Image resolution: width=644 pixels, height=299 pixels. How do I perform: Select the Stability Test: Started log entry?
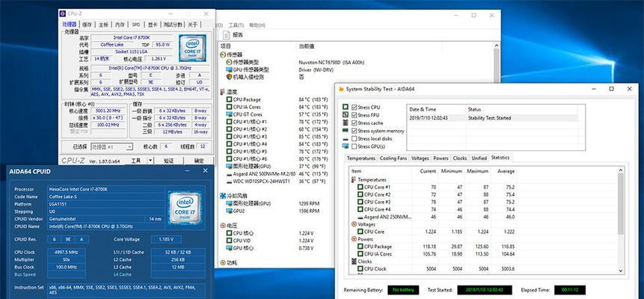click(493, 118)
